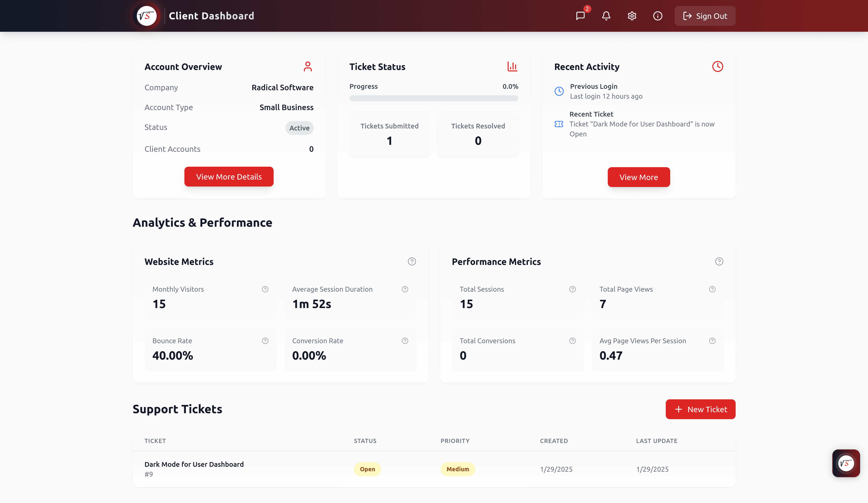The width and height of the screenshot is (868, 503).
Task: Click the 0.00% conversion rate value
Action: tap(309, 355)
